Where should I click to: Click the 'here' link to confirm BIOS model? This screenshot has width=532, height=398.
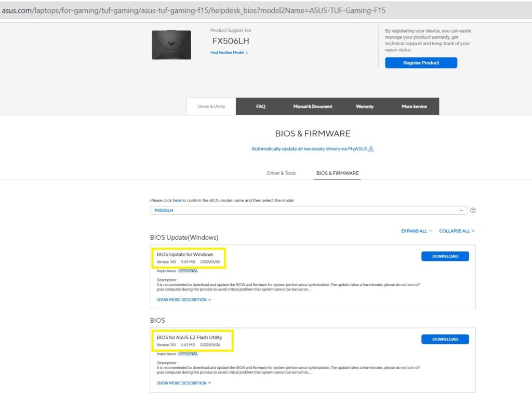[x=177, y=200]
